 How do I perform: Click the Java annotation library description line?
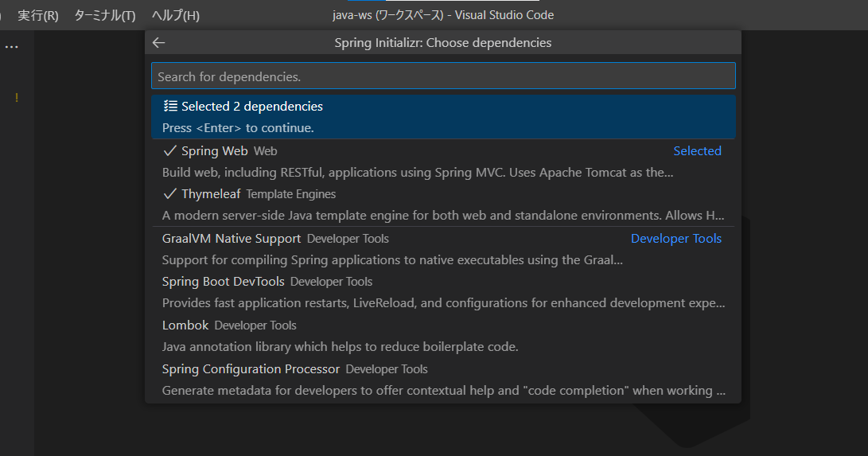340,347
